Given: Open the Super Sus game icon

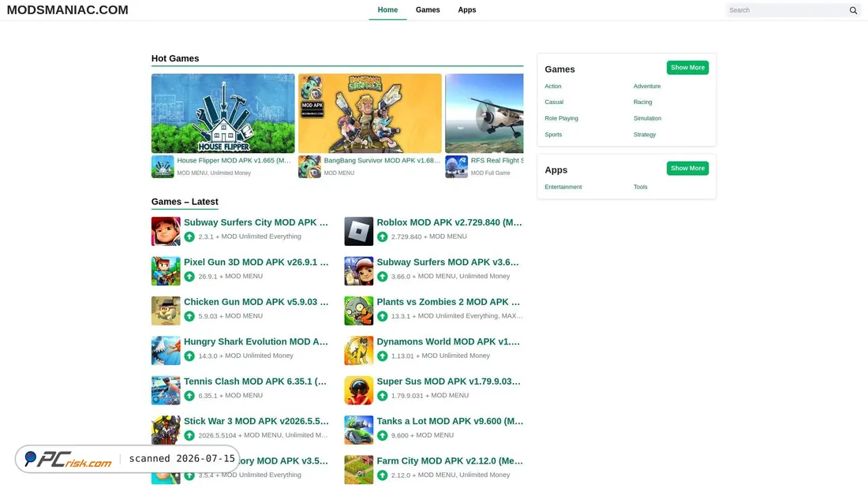Looking at the screenshot, I should (x=359, y=390).
